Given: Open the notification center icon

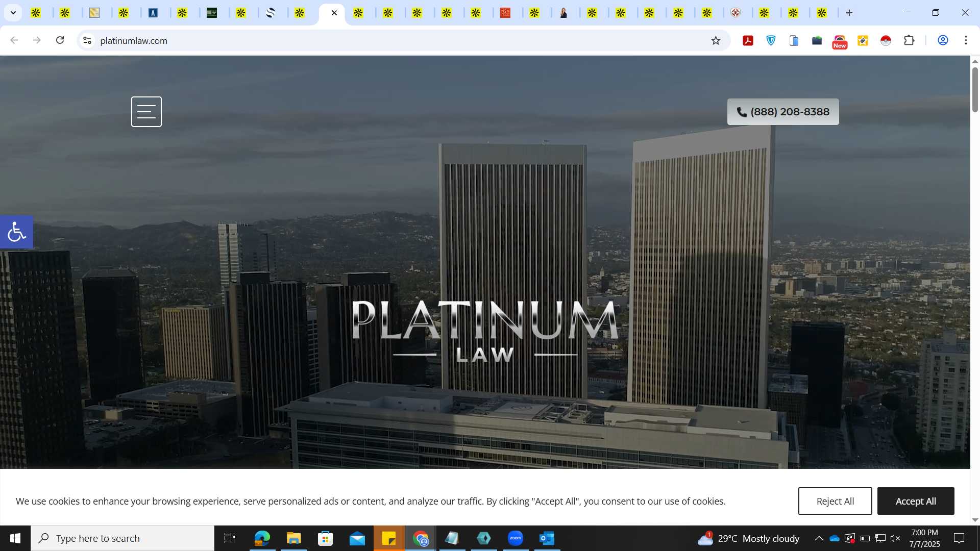Looking at the screenshot, I should point(959,538).
